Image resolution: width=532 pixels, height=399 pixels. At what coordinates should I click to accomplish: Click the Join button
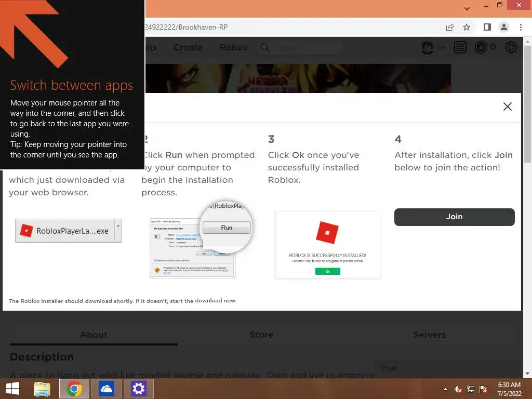tap(454, 217)
